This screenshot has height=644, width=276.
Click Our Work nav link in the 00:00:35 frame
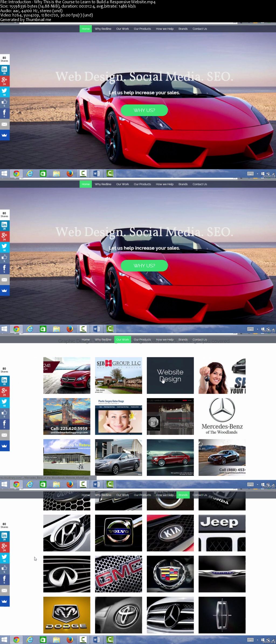click(x=123, y=184)
